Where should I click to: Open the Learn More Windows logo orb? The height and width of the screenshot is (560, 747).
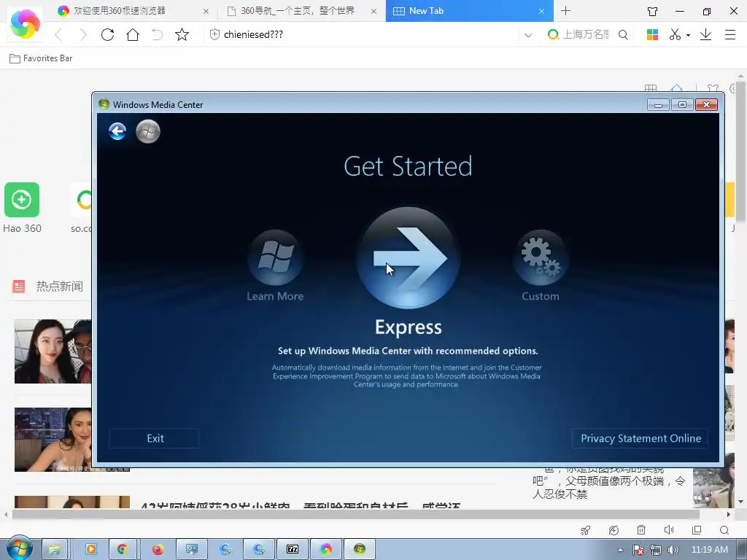point(275,257)
